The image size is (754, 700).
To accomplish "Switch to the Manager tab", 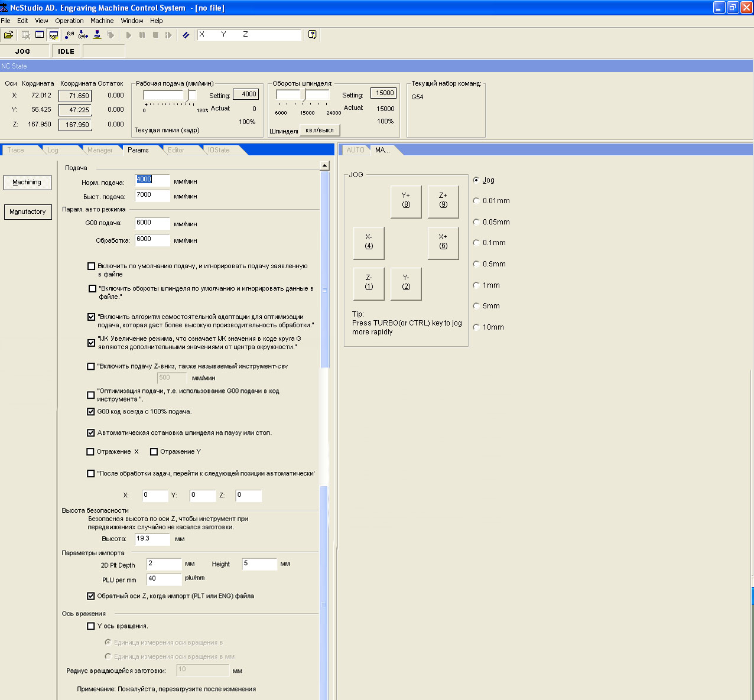I will [x=100, y=150].
